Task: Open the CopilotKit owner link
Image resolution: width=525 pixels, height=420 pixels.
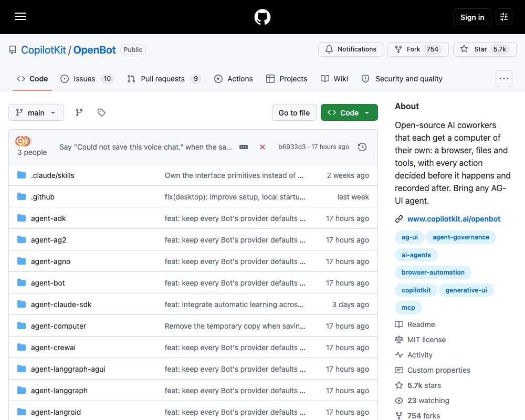Action: pyautogui.click(x=44, y=50)
